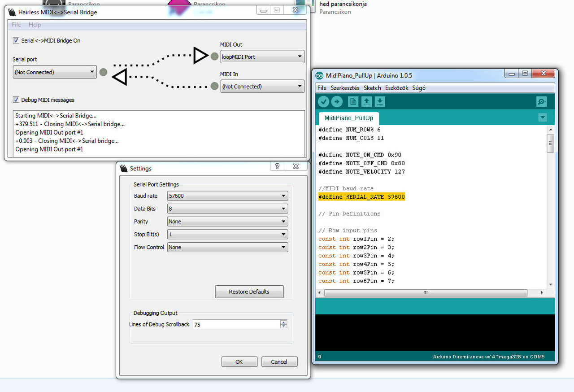Click the 'const int row4Pin = 5;' line
The height and width of the screenshot is (392, 574).
coord(356,264)
